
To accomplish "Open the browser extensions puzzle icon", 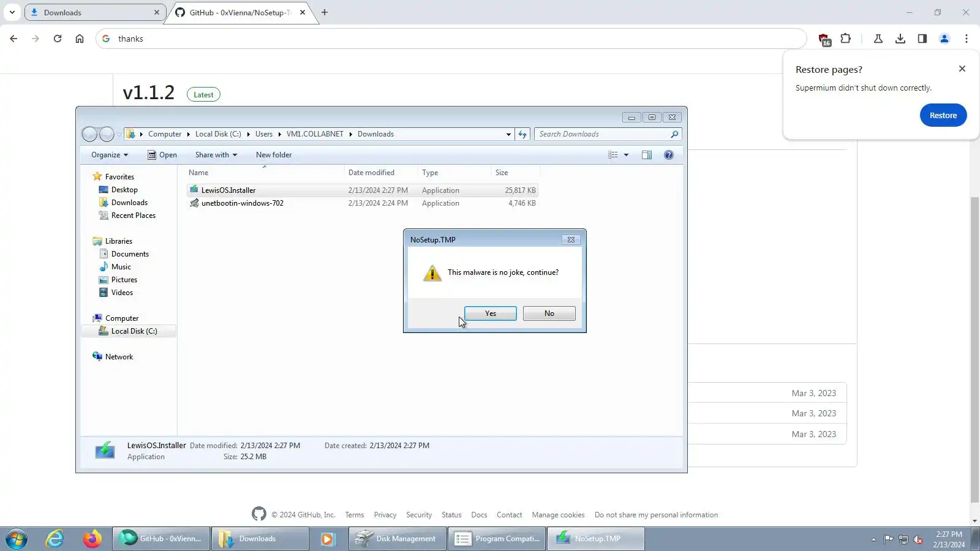I will pos(845,39).
